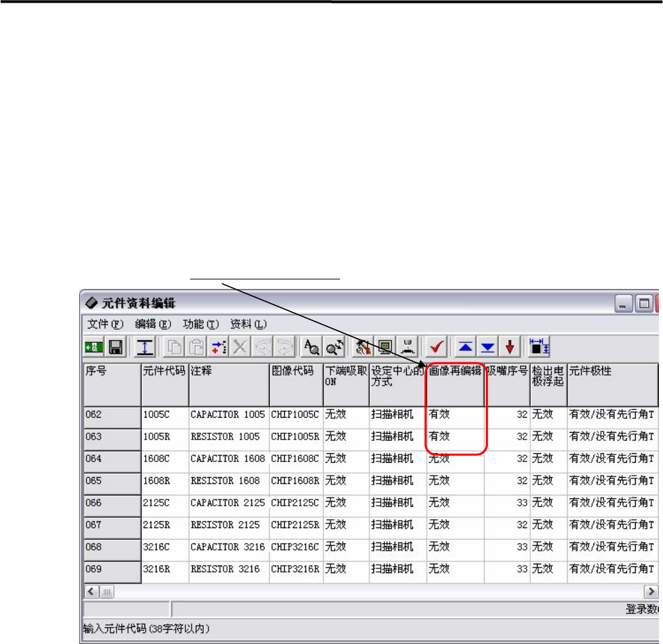Click 下端吸取ON cell 无效 in row 068
Image resolution: width=663 pixels, height=644 pixels.
[x=346, y=549]
